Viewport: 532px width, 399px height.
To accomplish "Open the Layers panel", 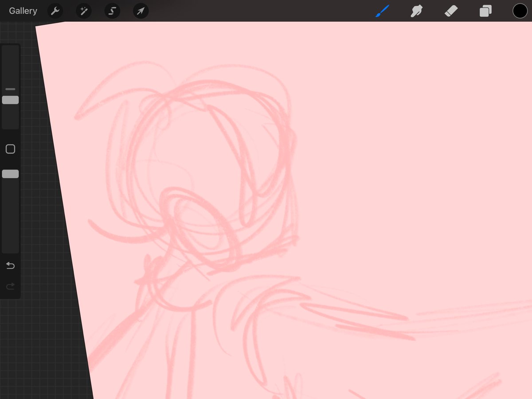I will 485,11.
